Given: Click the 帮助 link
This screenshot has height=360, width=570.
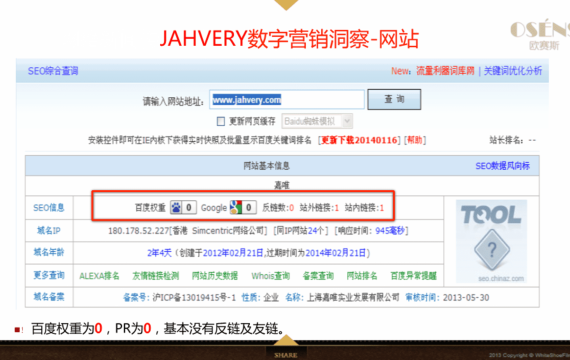Looking at the screenshot, I should coord(415,140).
